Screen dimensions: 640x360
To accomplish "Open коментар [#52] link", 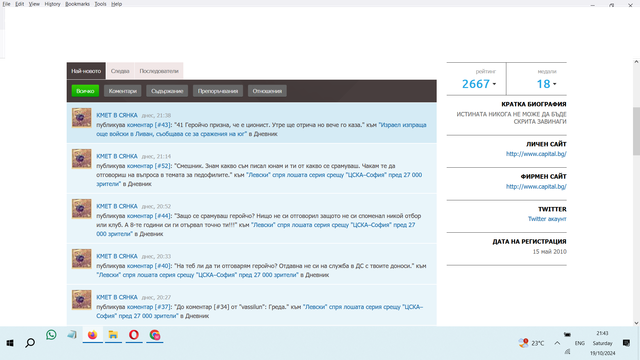I will tap(149, 166).
